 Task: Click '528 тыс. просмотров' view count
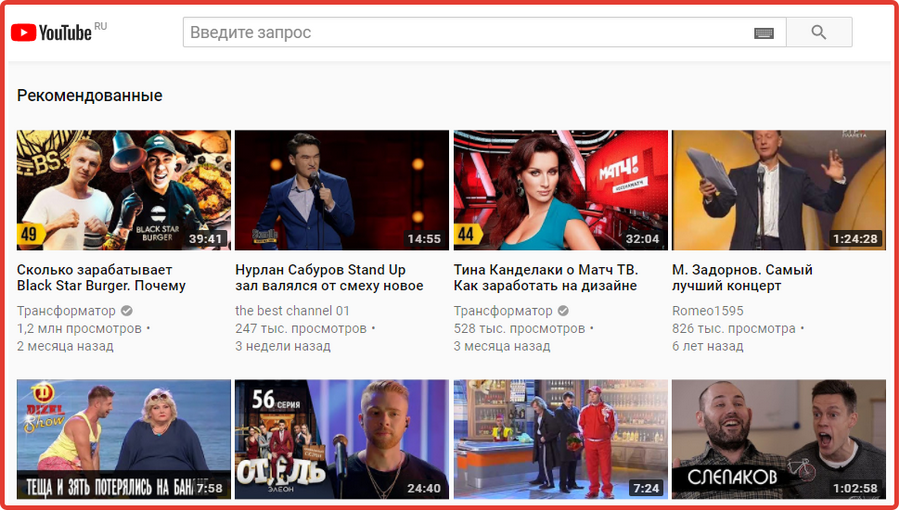(x=519, y=328)
